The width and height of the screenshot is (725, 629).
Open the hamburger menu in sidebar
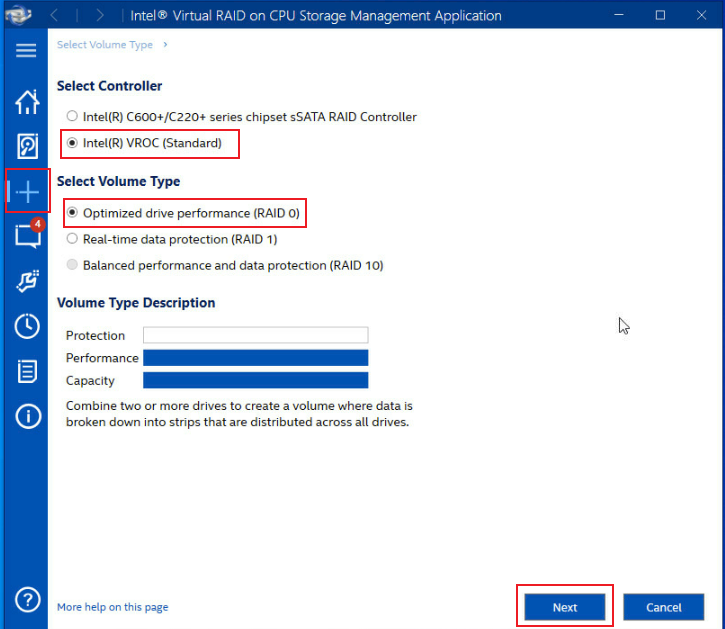(26, 50)
